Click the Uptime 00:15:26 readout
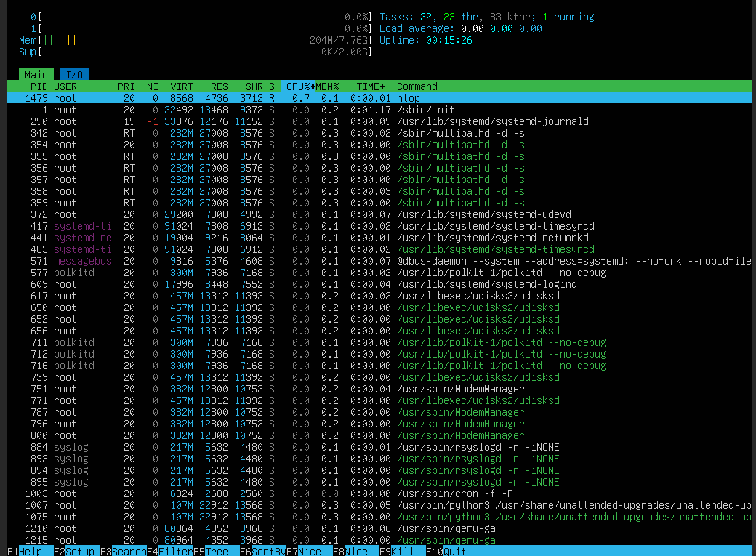This screenshot has height=556, width=756. coord(426,40)
